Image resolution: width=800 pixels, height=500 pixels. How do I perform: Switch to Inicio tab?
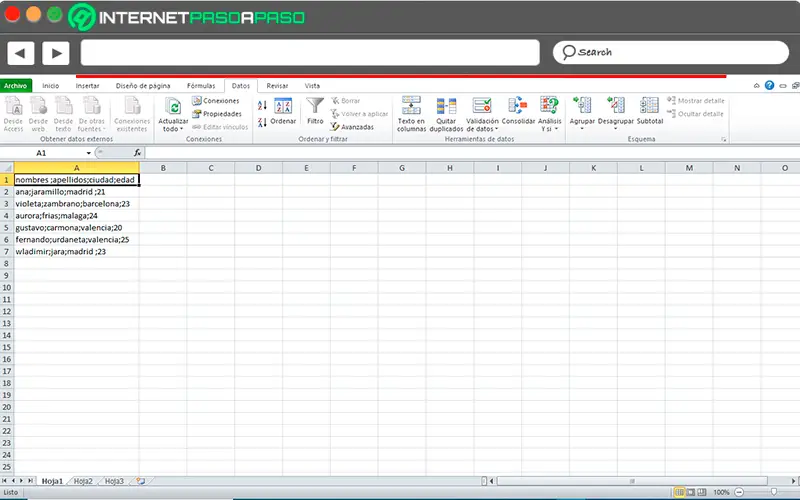pyautogui.click(x=51, y=86)
